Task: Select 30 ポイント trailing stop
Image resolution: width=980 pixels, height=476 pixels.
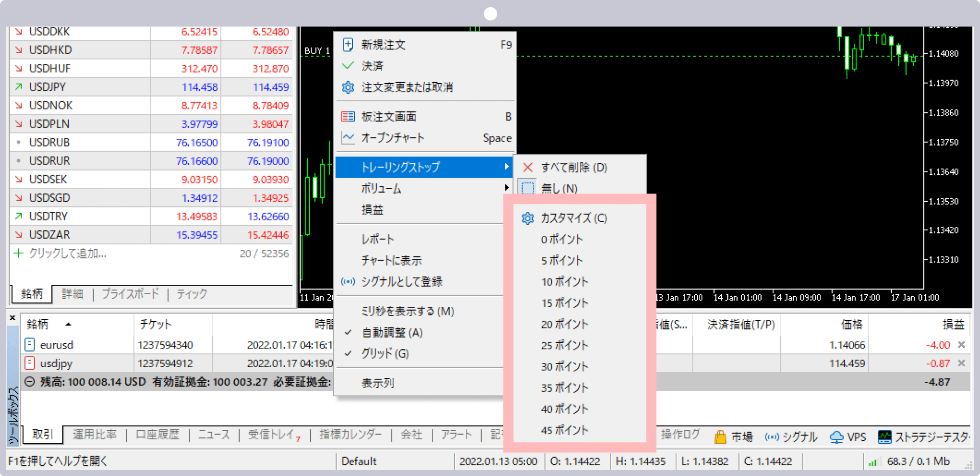Action: coord(565,367)
